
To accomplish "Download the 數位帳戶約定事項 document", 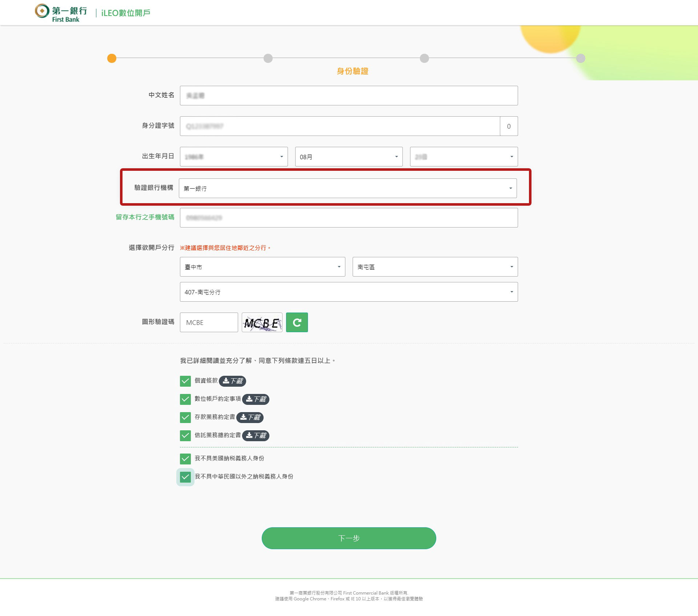I will coord(256,399).
